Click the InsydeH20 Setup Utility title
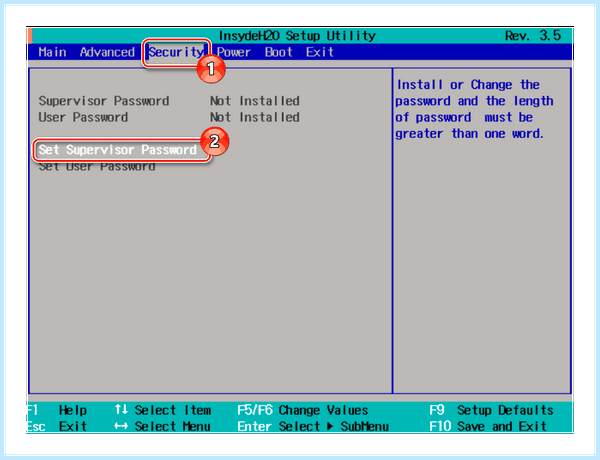Screen dimensions: 600x460 coord(297,36)
